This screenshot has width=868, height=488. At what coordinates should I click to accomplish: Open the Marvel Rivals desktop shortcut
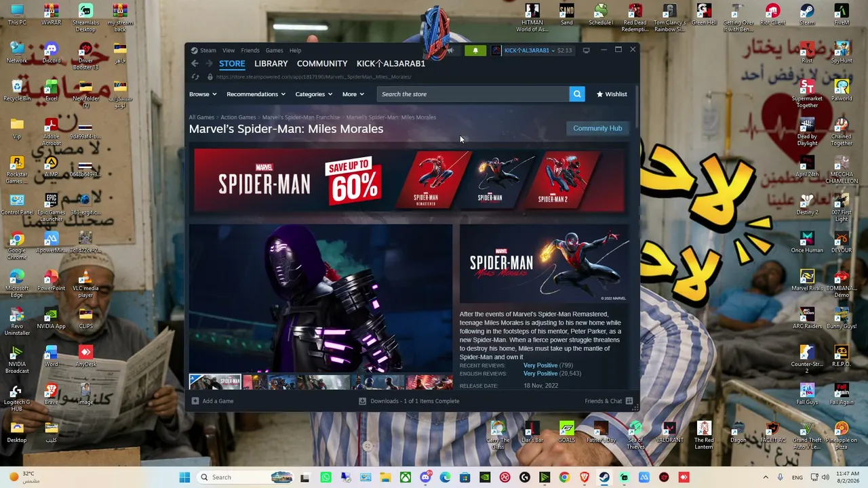coord(807,281)
